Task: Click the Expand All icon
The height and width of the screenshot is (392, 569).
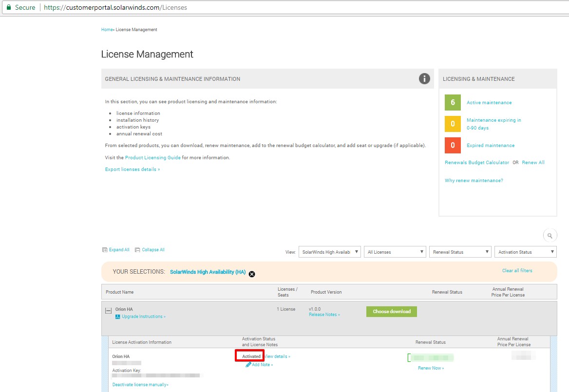Action: tap(105, 250)
